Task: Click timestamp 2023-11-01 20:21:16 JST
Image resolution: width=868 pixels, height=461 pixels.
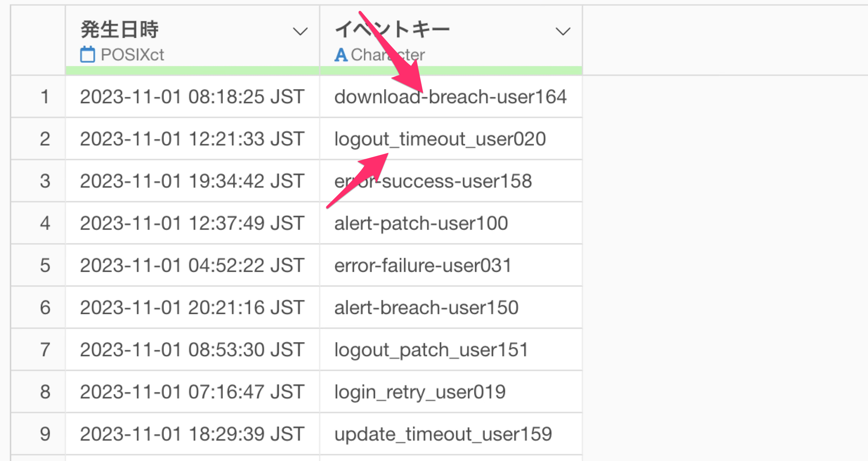Action: pyautogui.click(x=192, y=307)
